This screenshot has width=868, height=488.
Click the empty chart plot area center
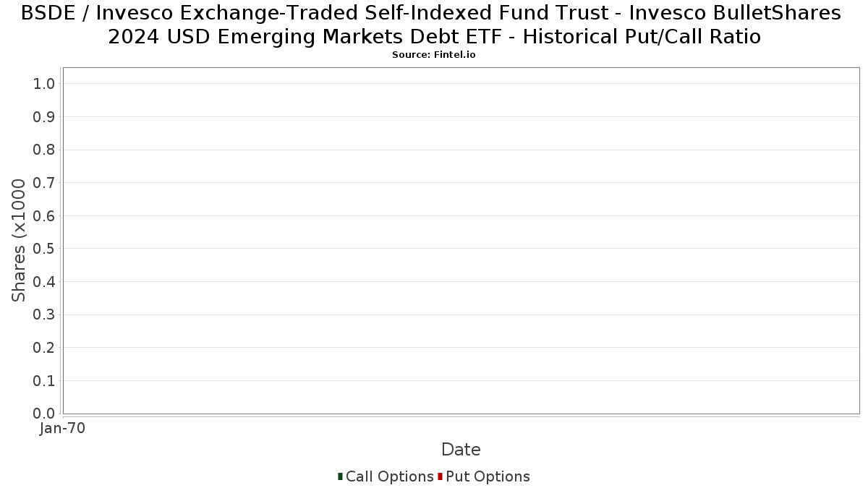coord(461,241)
